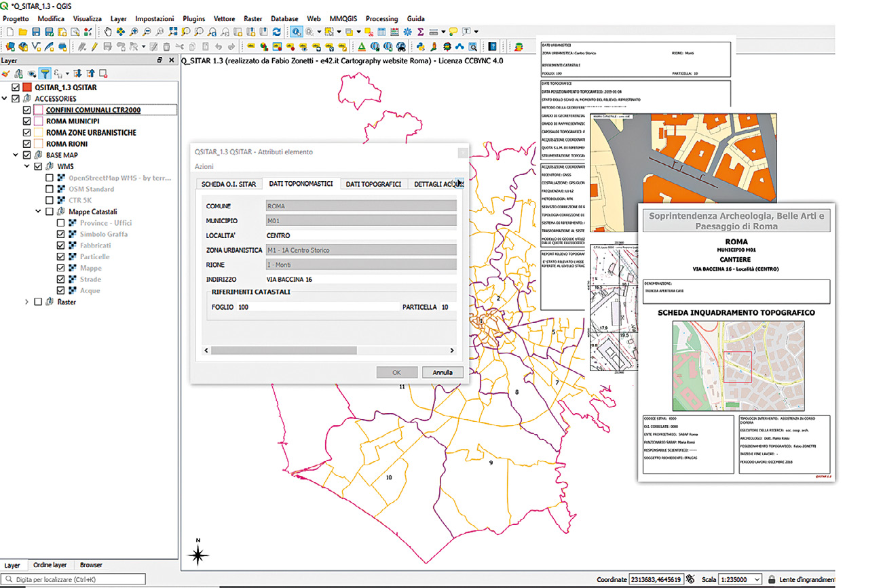Click Expand All in the Layer panel toolbar

point(77,73)
